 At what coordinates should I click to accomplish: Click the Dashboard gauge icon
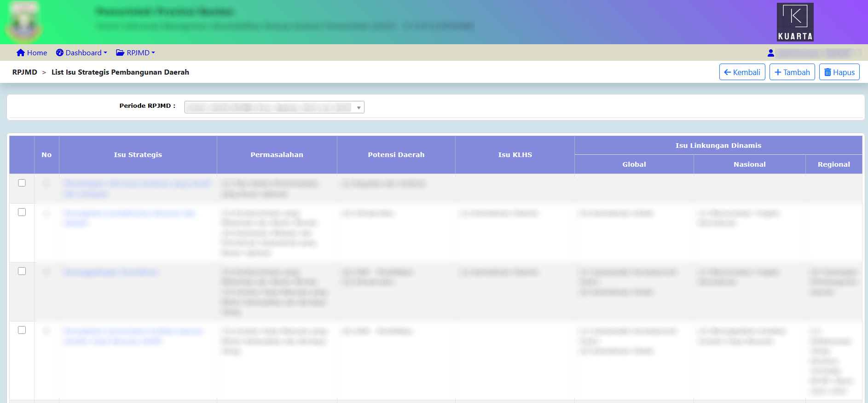tap(60, 53)
